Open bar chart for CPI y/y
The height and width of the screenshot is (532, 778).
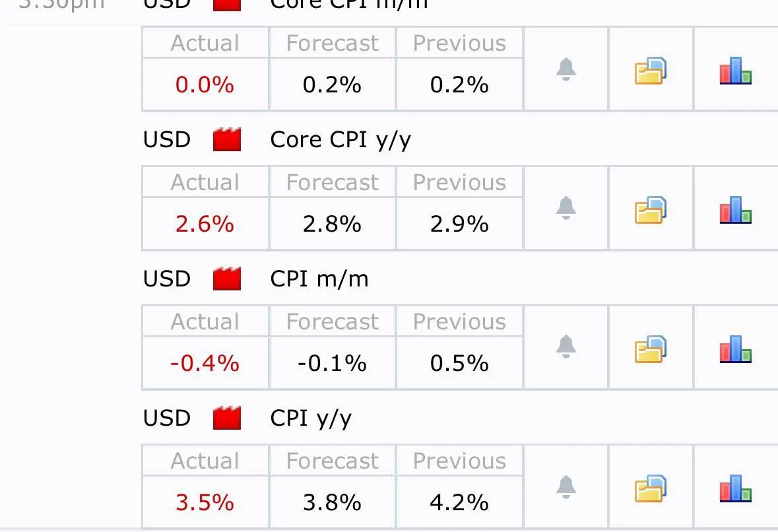click(735, 488)
